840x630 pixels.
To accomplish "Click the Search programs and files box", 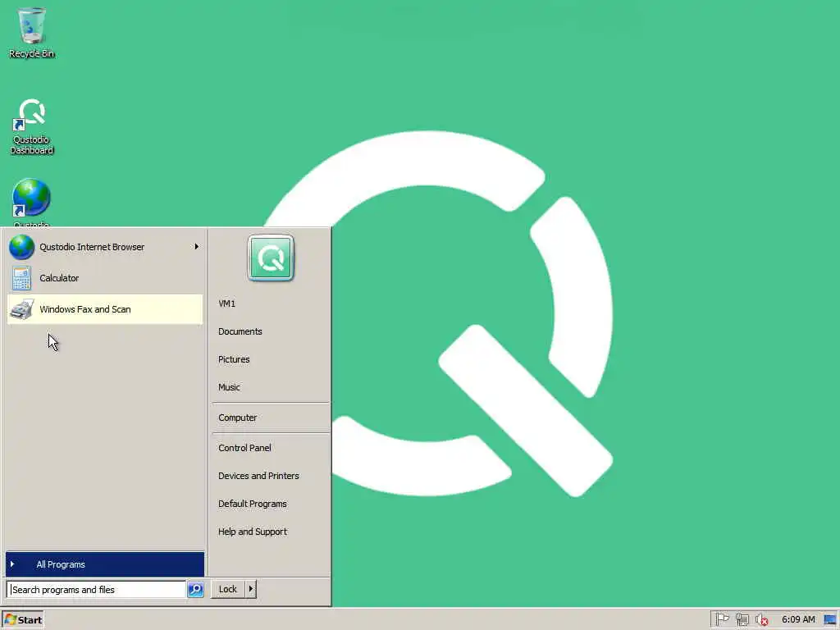I will [x=97, y=589].
